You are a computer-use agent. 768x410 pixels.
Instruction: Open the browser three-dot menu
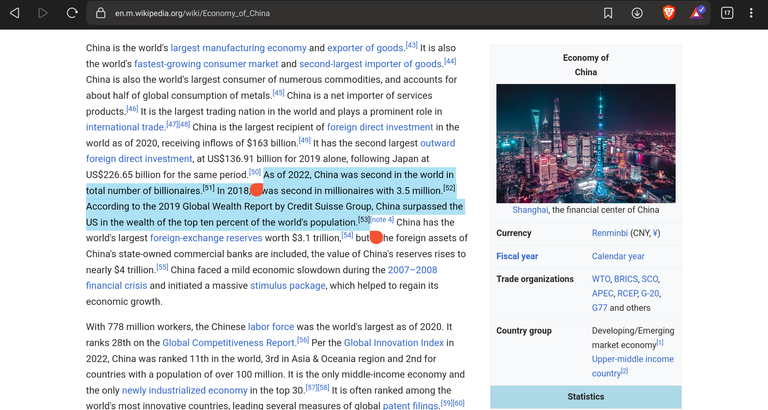pyautogui.click(x=751, y=13)
